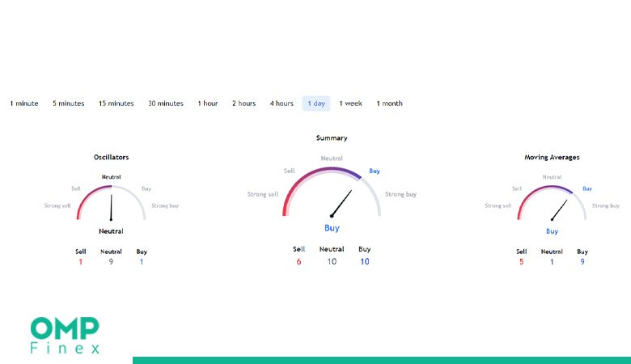Click the Oscillators gauge dial

(x=111, y=203)
